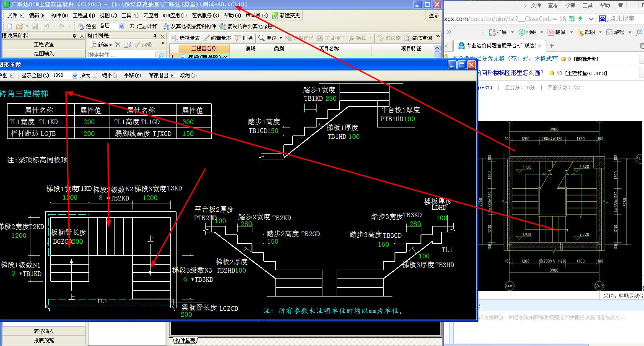
Task: Click 从其他楼层复制构件 toolbar item
Action: pos(190,26)
